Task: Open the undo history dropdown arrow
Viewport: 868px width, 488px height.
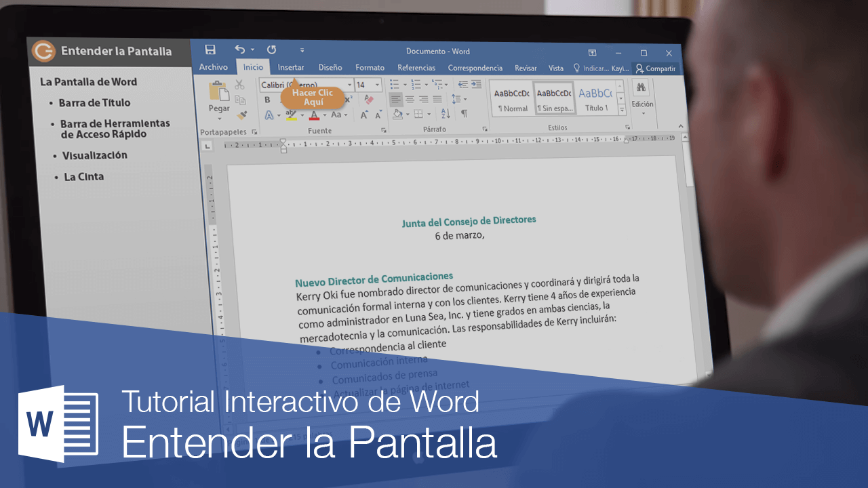Action: click(x=252, y=49)
